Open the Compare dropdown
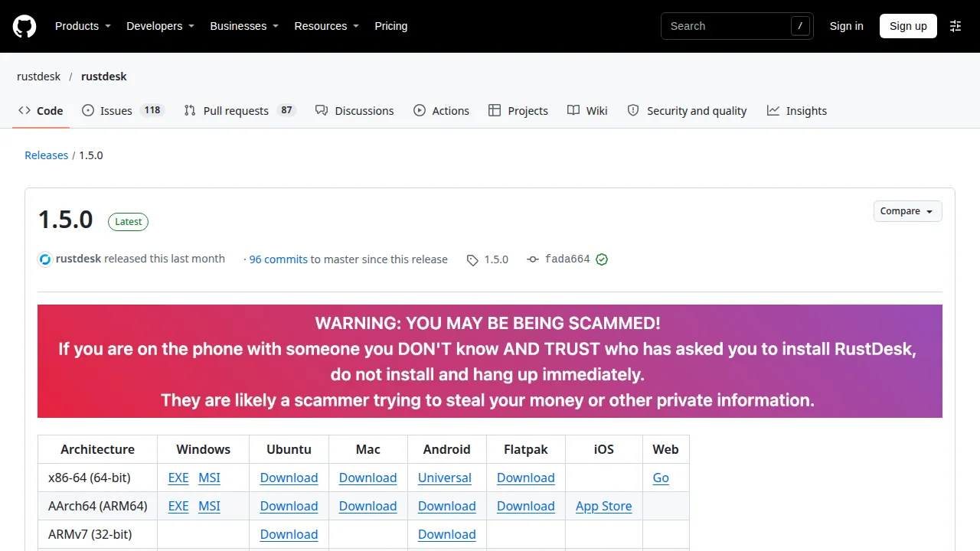The image size is (980, 551). (x=907, y=211)
